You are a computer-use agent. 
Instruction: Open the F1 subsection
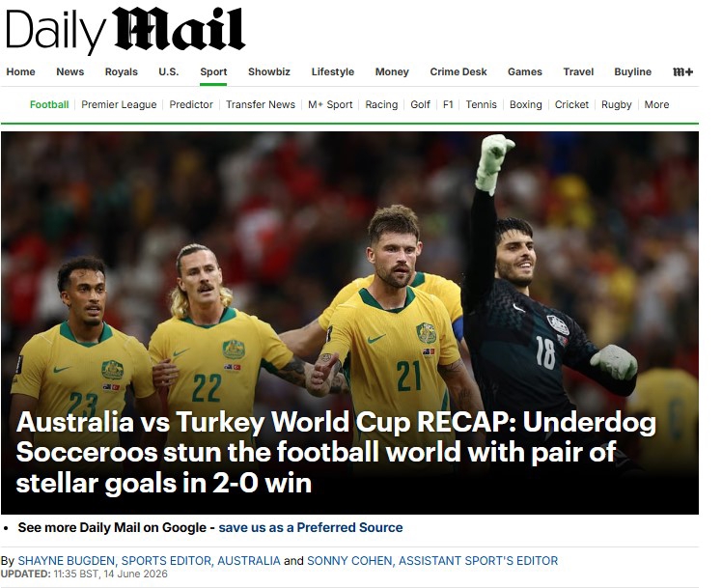click(x=448, y=104)
